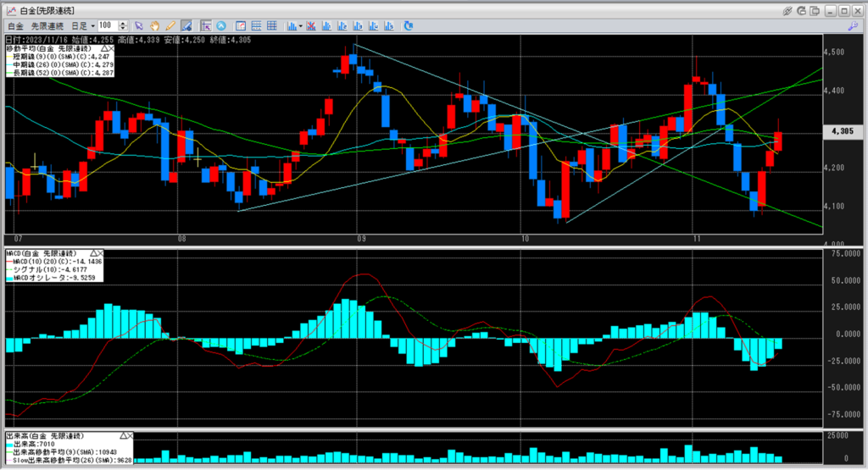Click the MACD(10)(20) legend line
The width and height of the screenshot is (868, 470).
tap(54, 262)
